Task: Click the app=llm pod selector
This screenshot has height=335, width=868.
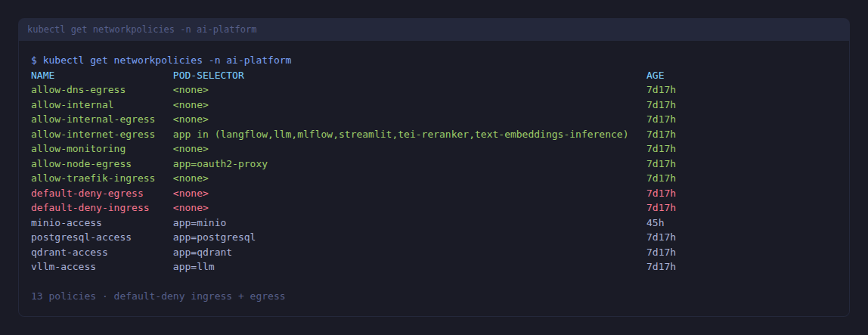Action: click(x=200, y=267)
